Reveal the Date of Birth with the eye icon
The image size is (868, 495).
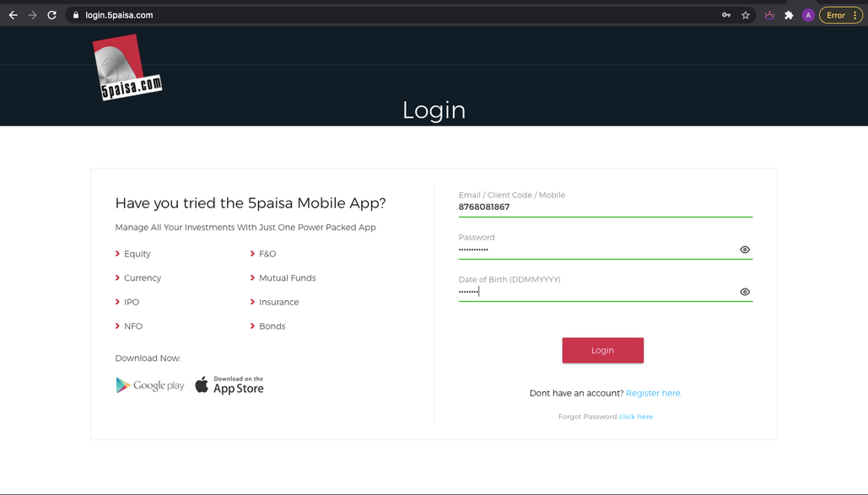coord(745,292)
